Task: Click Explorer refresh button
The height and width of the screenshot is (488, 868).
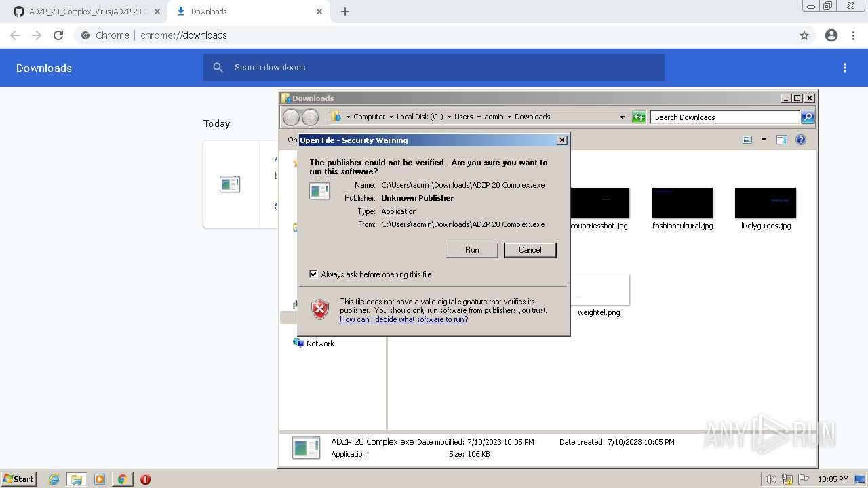Action: point(639,117)
